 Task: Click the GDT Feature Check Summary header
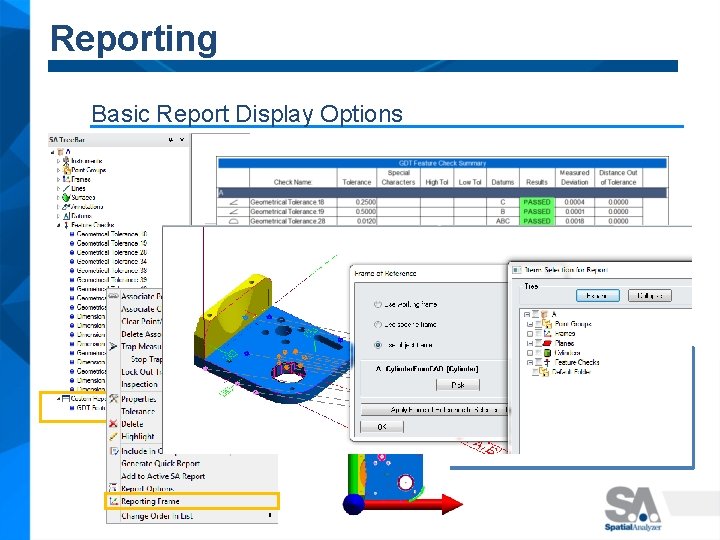442,163
